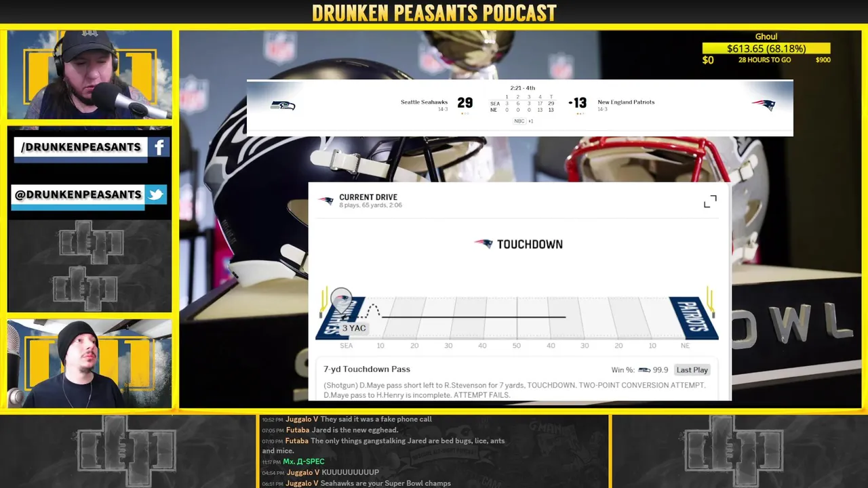Click the top webcam feed with headphones host

[x=90, y=75]
